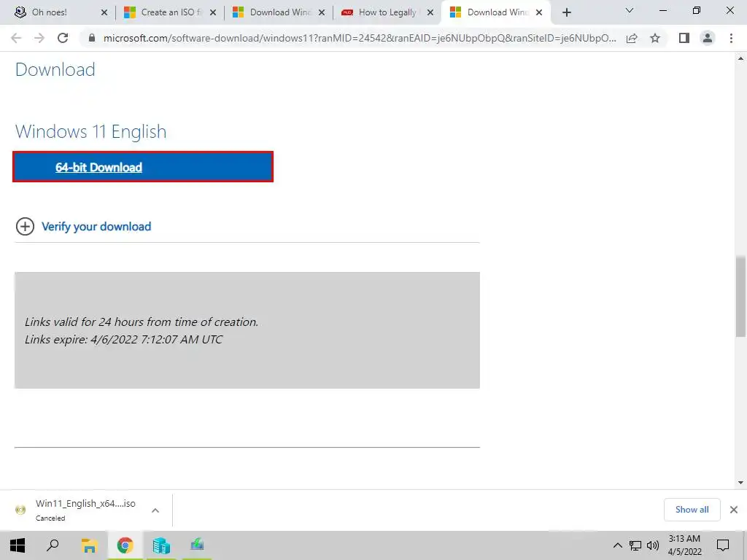Screen dimensions: 747x560
Task: Open the Verify your download link
Action: [x=96, y=227]
